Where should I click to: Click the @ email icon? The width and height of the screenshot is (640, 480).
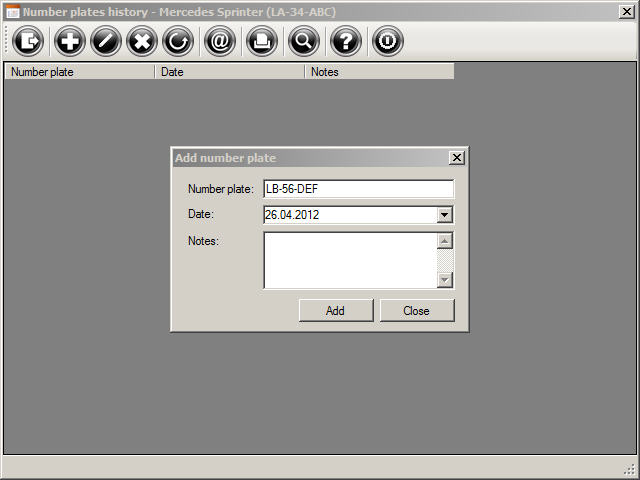pyautogui.click(x=219, y=42)
